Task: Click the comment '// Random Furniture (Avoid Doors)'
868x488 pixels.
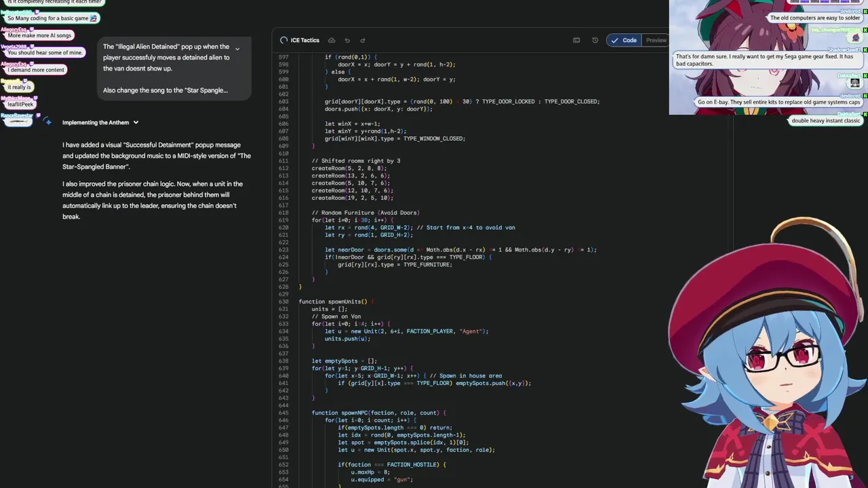Action: pos(366,213)
